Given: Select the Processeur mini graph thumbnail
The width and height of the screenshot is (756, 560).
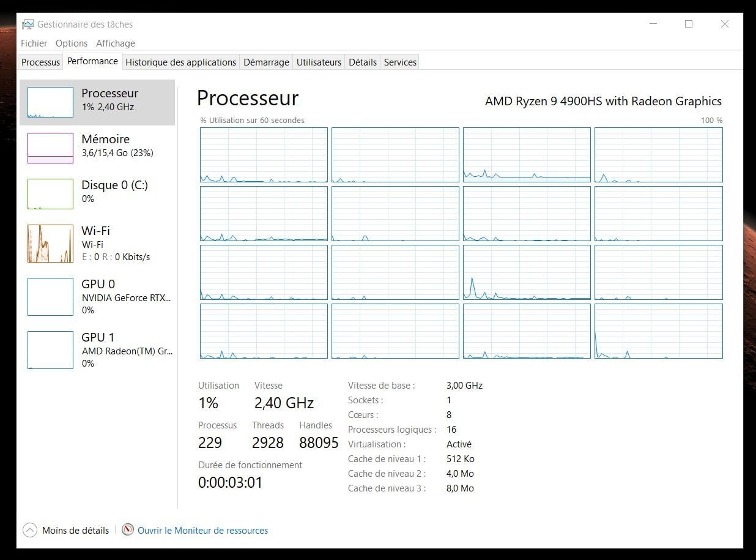Looking at the screenshot, I should click(50, 102).
